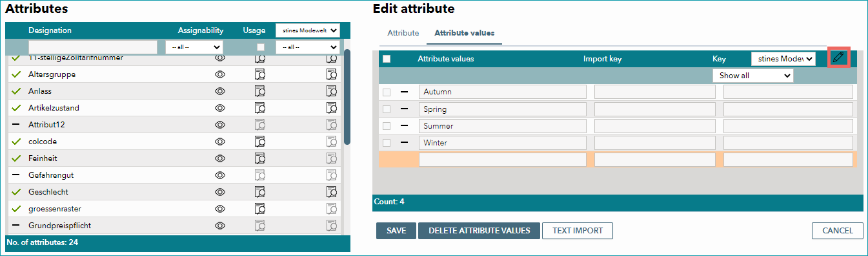Click the assignability eye icon for Geschlecht
868x256 pixels.
pos(220,192)
